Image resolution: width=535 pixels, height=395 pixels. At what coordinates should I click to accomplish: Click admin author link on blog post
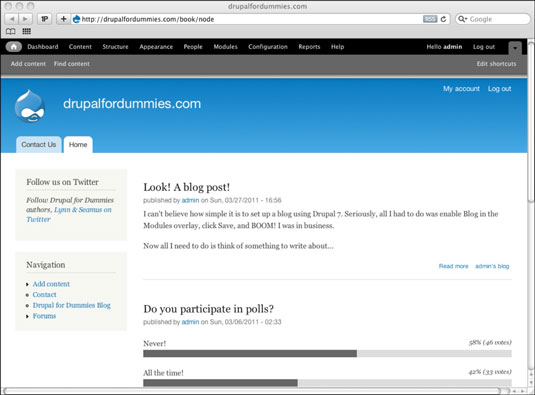click(190, 200)
